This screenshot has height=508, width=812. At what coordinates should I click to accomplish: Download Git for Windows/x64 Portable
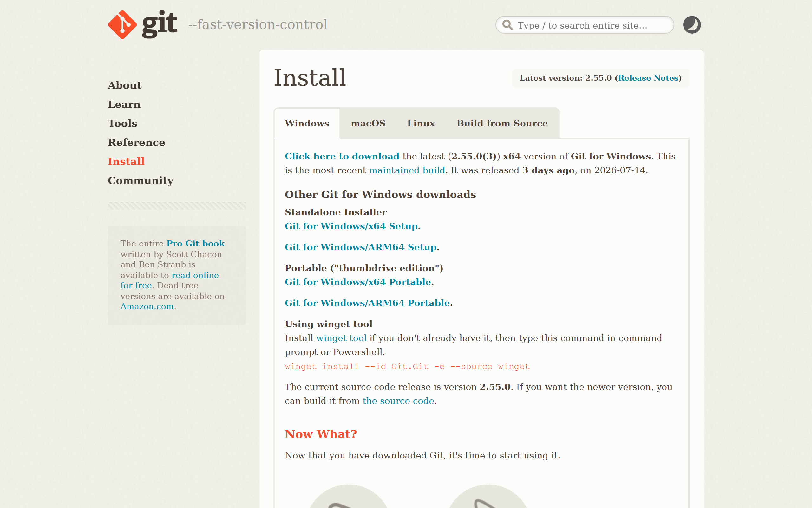point(358,282)
